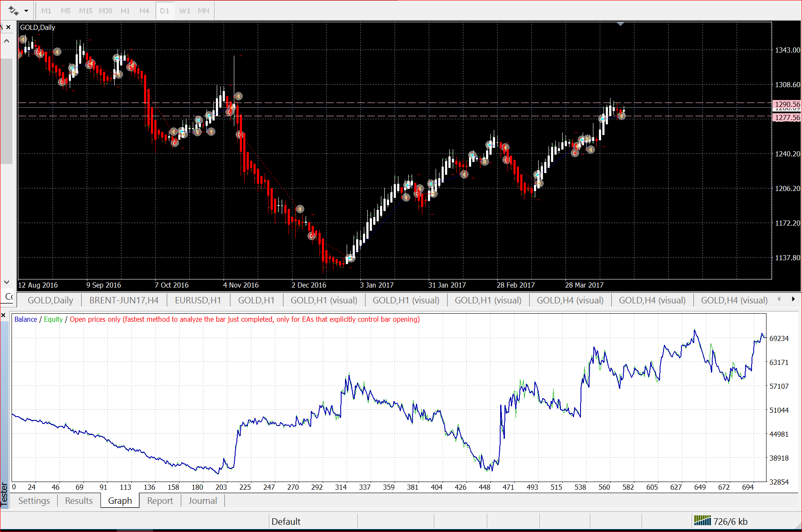The width and height of the screenshot is (802, 532).
Task: Click the 1308.60 price axis value
Action: click(x=787, y=85)
